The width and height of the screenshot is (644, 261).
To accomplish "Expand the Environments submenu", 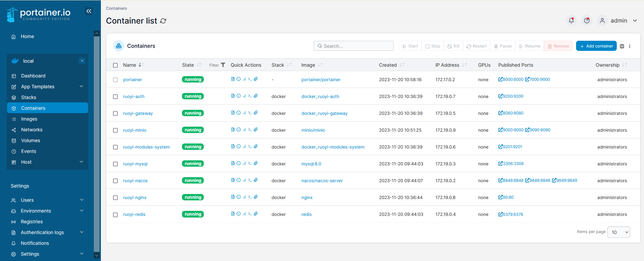I will [82, 211].
